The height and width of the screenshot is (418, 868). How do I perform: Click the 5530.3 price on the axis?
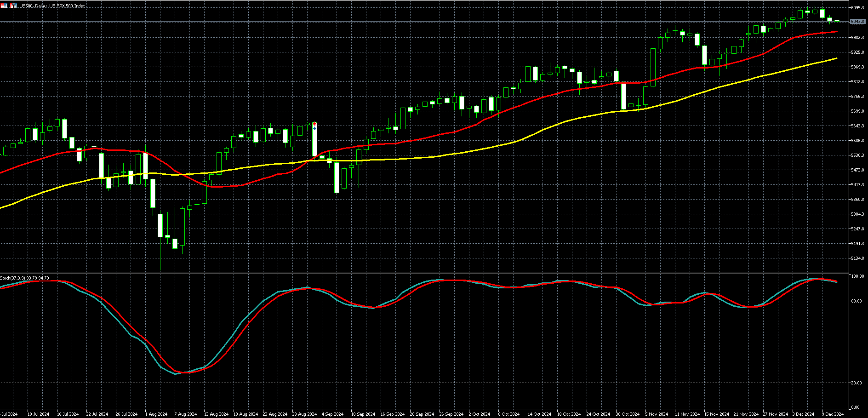[857, 155]
